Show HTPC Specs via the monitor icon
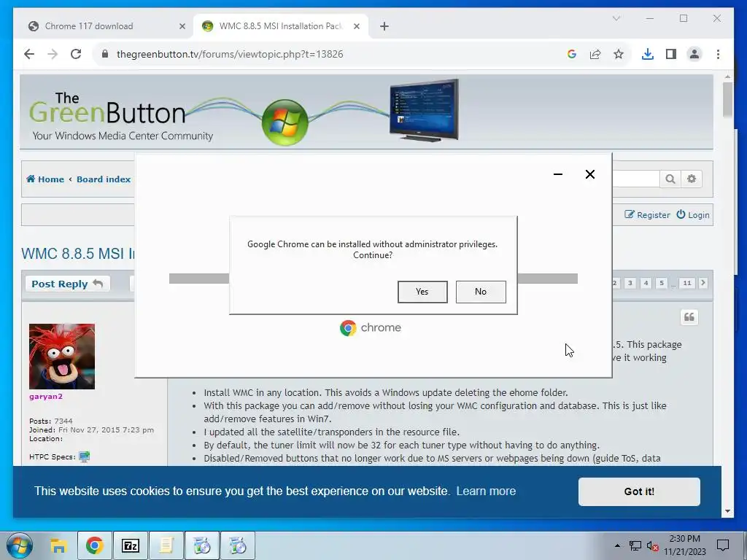 [x=85, y=456]
